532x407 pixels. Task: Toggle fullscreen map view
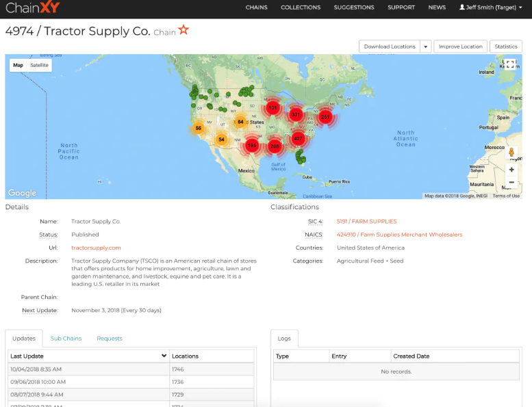[x=511, y=64]
